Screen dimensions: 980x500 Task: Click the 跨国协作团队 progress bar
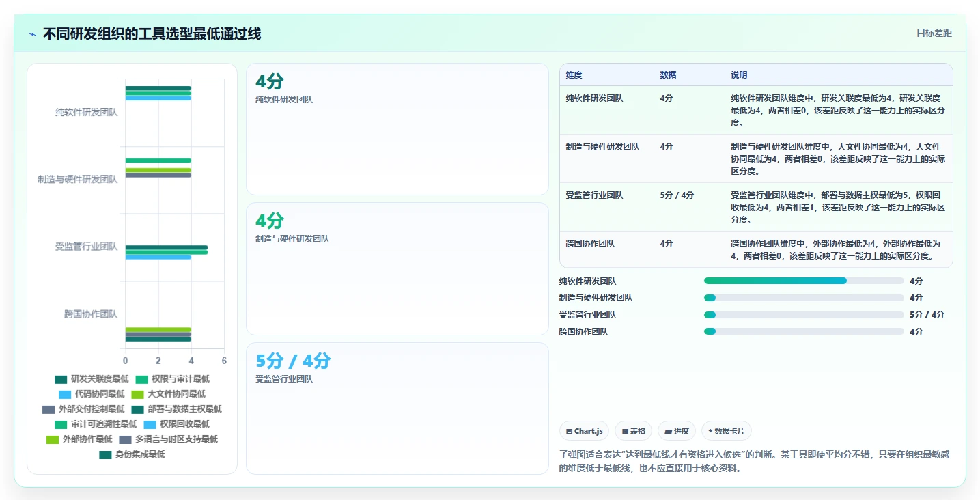(x=804, y=331)
